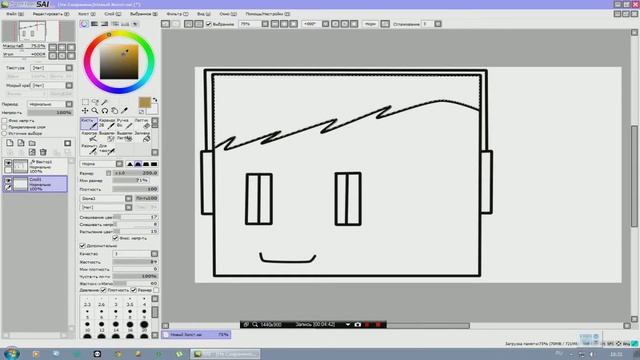Image resolution: width=640 pixels, height=360 pixels.
Task: Select the Кисть brush tool
Action: (x=89, y=124)
